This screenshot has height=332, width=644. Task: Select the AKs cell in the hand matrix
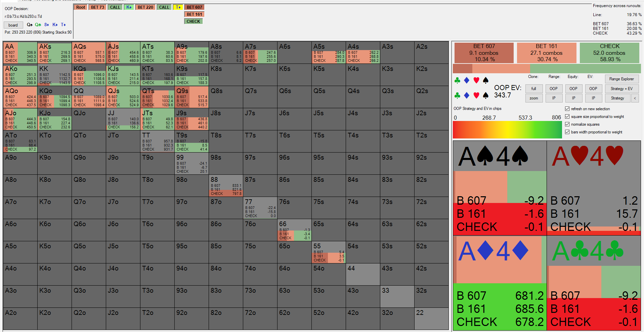pos(54,53)
